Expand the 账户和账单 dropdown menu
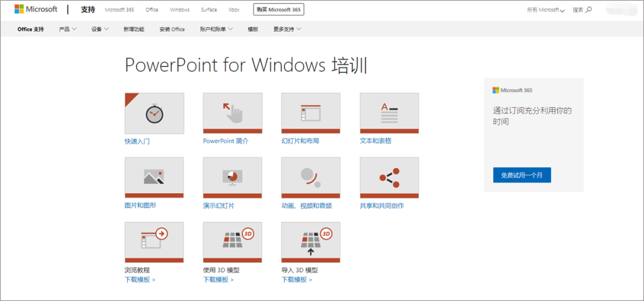The image size is (644, 301). tap(216, 29)
